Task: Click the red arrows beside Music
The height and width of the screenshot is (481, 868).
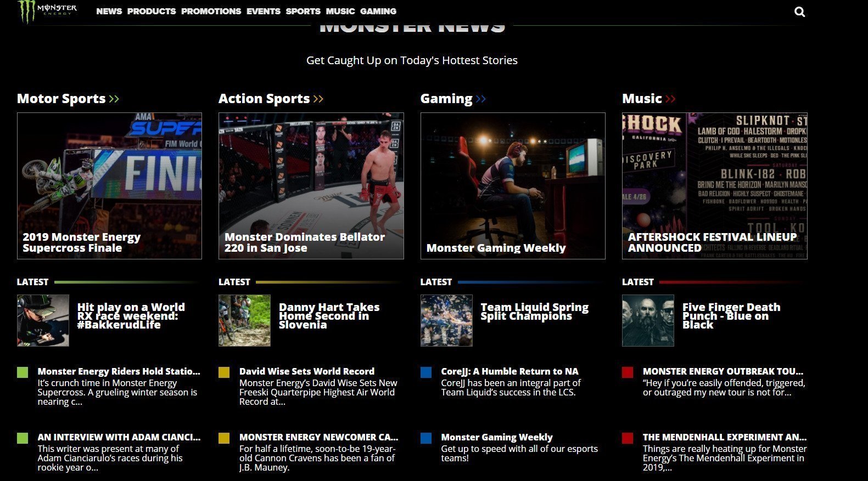Action: coord(670,99)
